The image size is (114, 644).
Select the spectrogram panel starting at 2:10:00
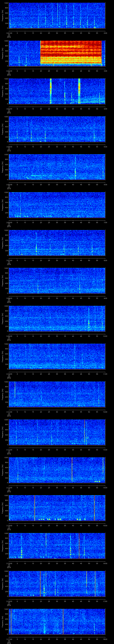point(57,356)
